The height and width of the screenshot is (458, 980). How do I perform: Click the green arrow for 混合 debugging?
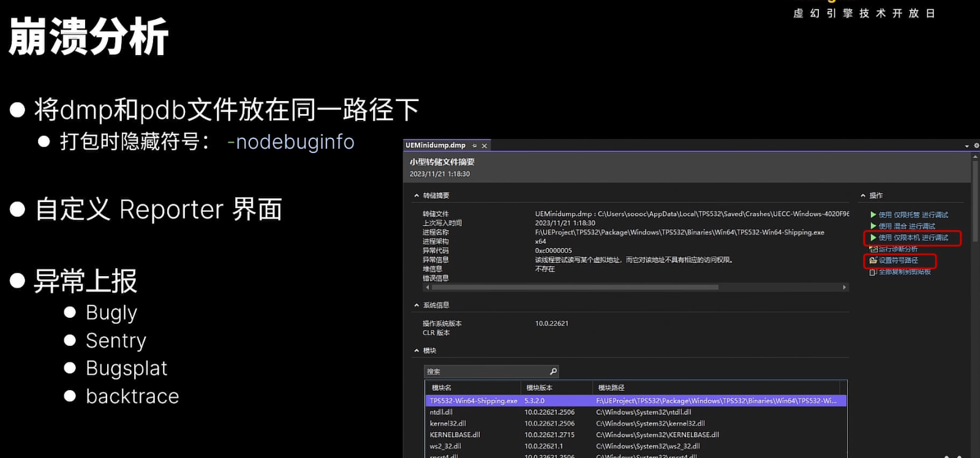(873, 226)
